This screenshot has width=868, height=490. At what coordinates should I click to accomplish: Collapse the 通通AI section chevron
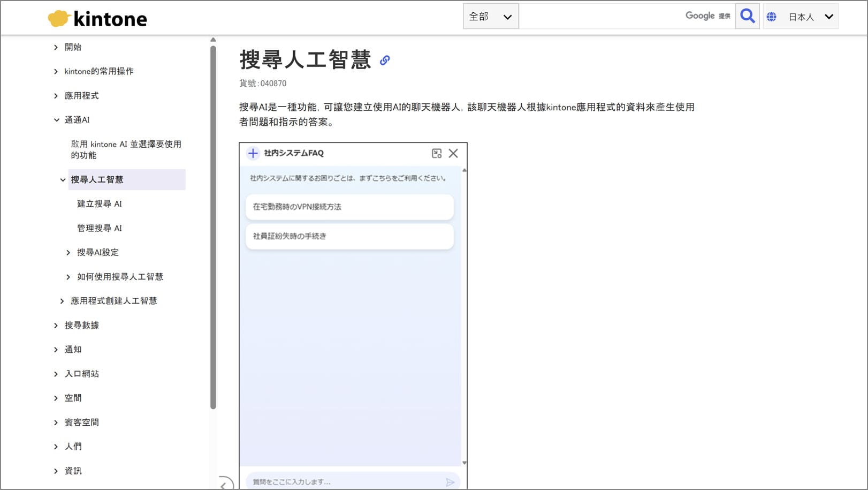[x=56, y=120]
